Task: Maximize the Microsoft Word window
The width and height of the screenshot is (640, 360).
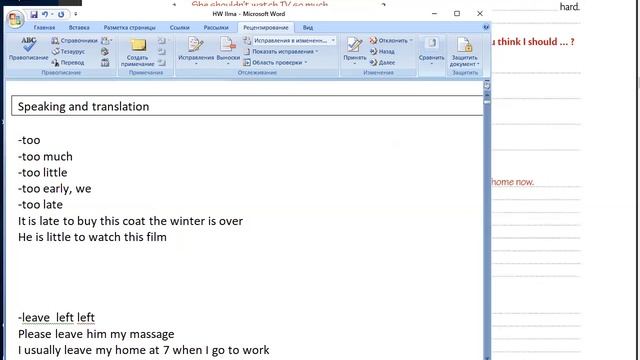Action: (x=457, y=13)
